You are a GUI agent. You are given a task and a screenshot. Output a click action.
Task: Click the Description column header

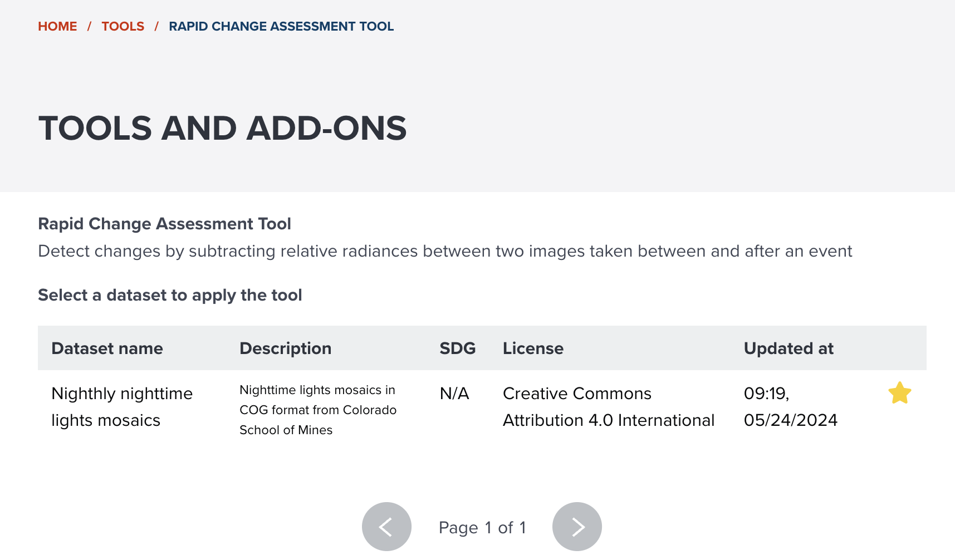(285, 348)
